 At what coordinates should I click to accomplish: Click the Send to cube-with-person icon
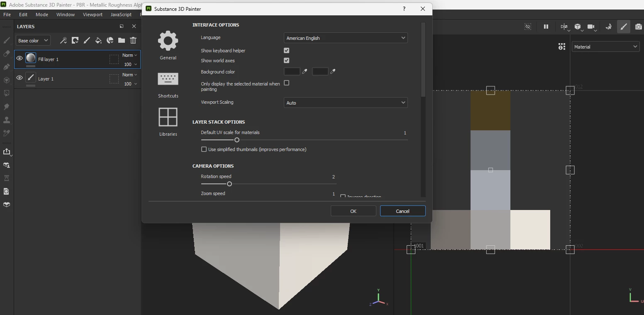point(7,165)
